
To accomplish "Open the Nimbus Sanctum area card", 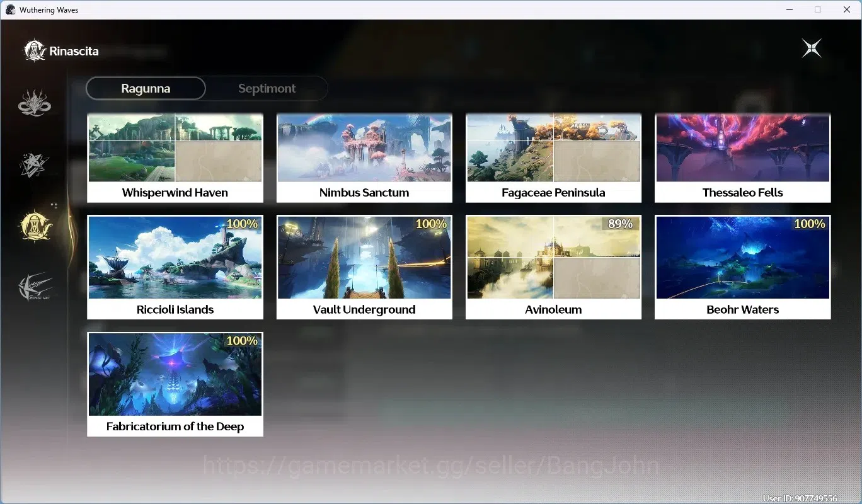I will coord(364,158).
